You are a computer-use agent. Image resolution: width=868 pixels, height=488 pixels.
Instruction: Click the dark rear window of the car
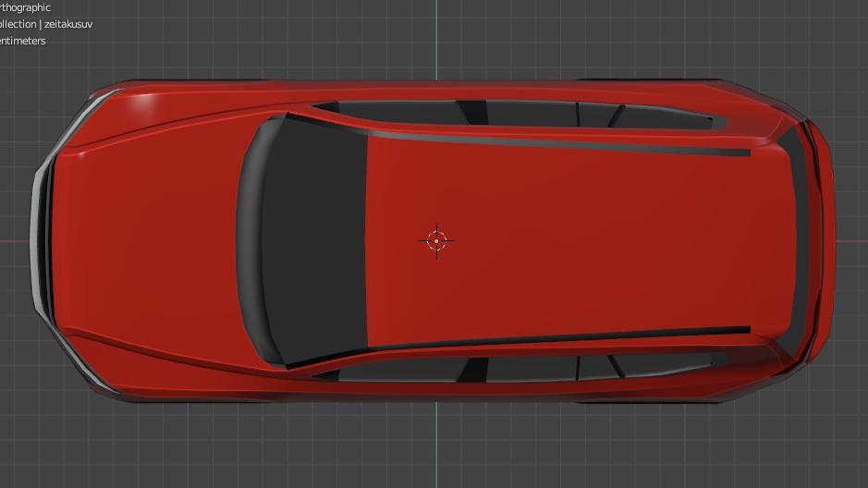[800, 240]
